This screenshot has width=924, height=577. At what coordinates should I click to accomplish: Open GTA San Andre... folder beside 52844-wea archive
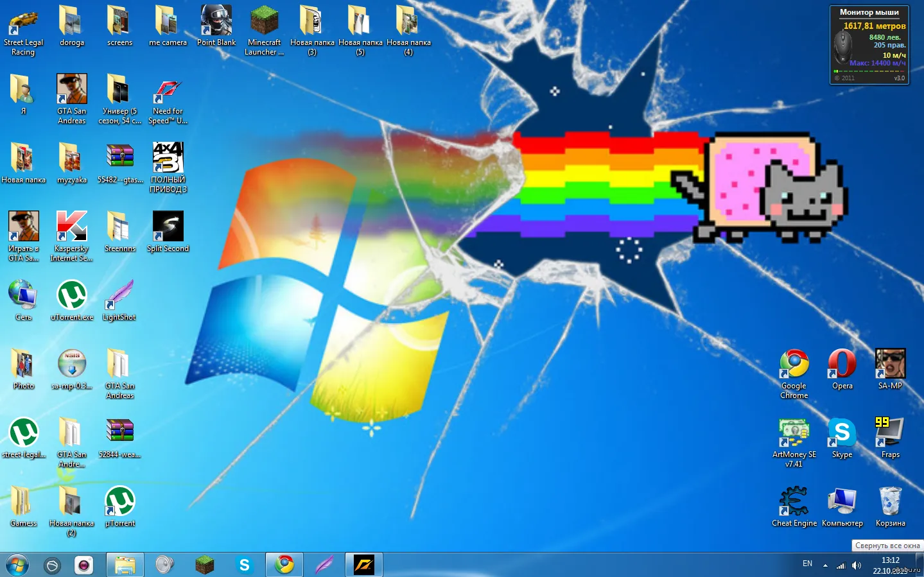(x=71, y=442)
